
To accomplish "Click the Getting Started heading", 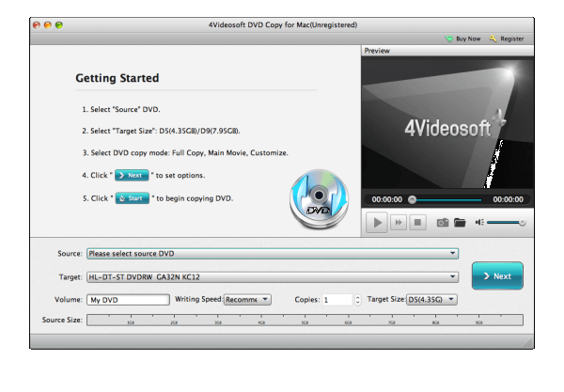I will (x=117, y=78).
